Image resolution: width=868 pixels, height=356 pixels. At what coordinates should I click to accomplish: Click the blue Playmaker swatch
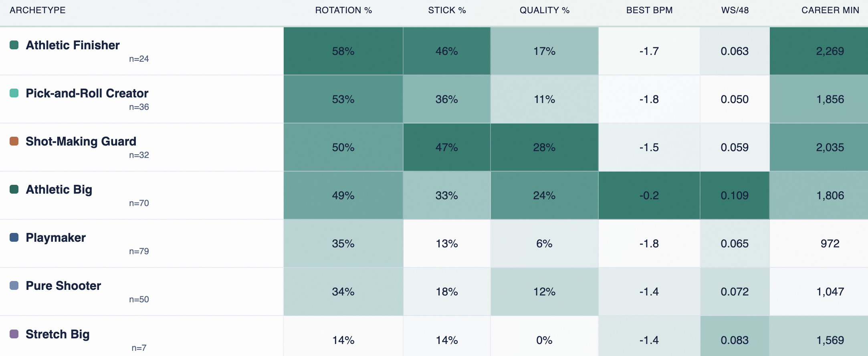pyautogui.click(x=14, y=237)
